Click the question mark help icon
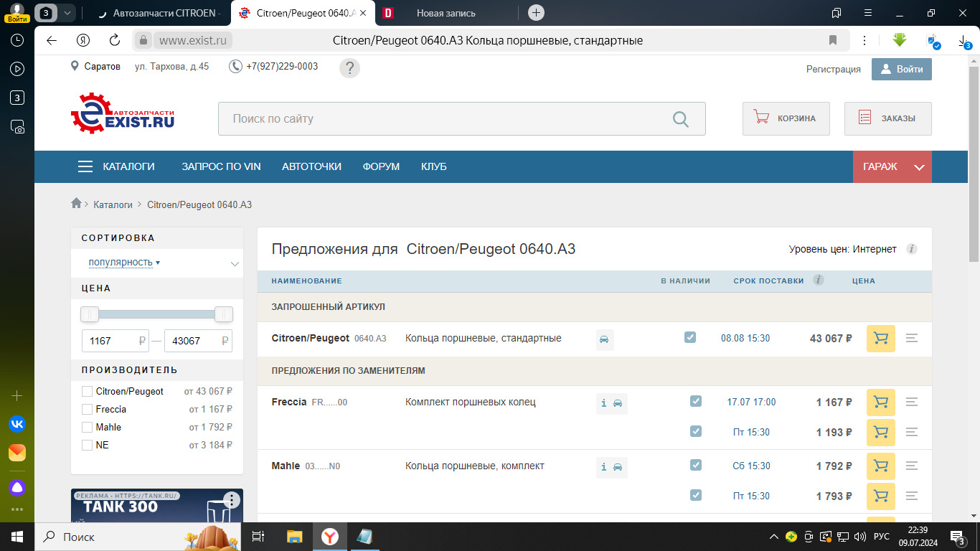 [x=349, y=68]
